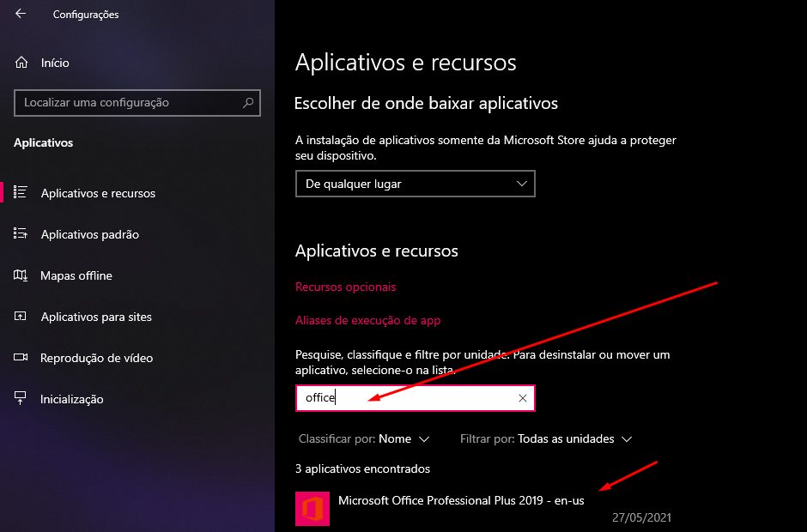Click the Reprodução de vídeo camera icon
The width and height of the screenshot is (807, 532).
pyautogui.click(x=20, y=357)
